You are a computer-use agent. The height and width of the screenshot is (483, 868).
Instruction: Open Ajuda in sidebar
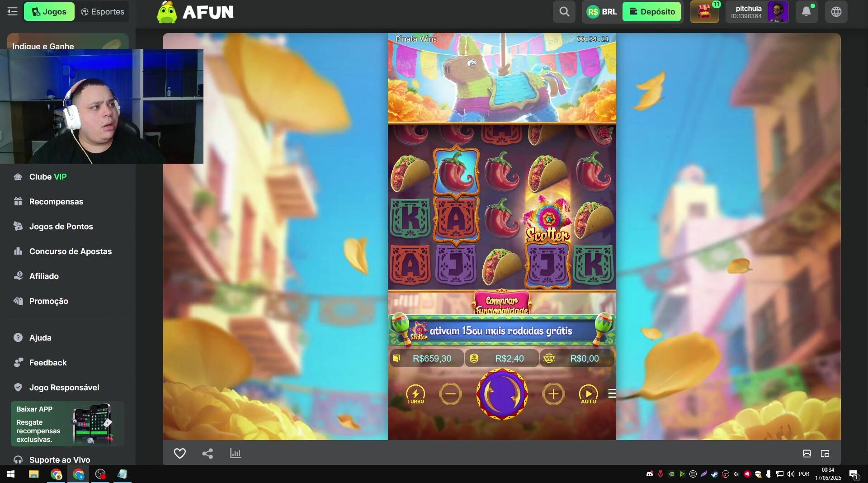pos(40,338)
